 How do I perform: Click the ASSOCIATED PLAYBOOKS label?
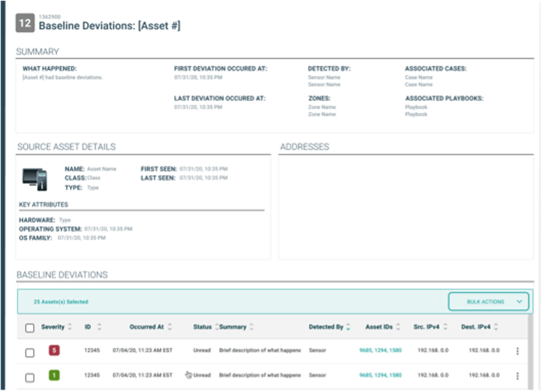444,98
